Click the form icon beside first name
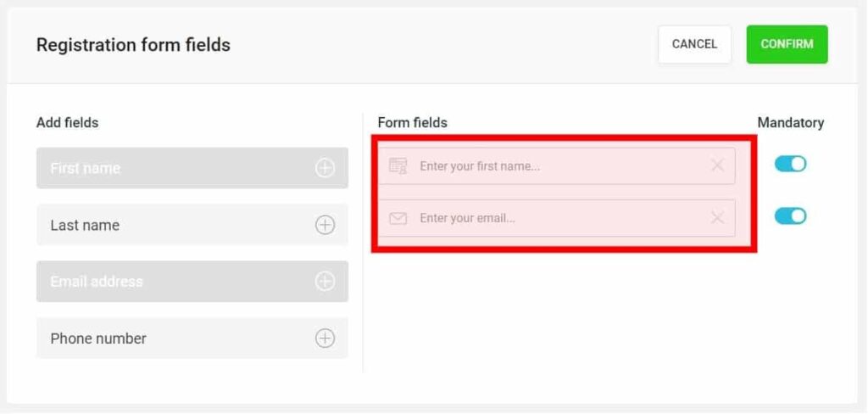This screenshot has height=414, width=868. coord(398,165)
